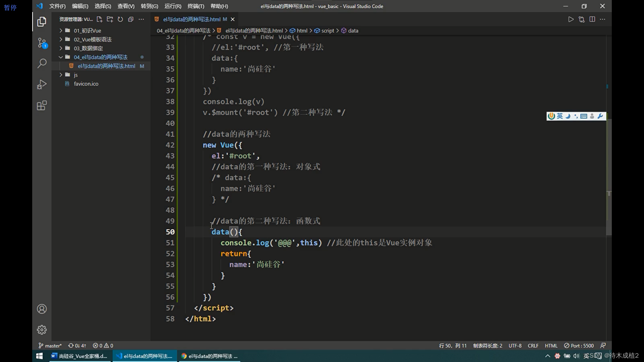Screen dimensions: 644x362
Task: Open Source Control view with badge
Action: point(42,43)
